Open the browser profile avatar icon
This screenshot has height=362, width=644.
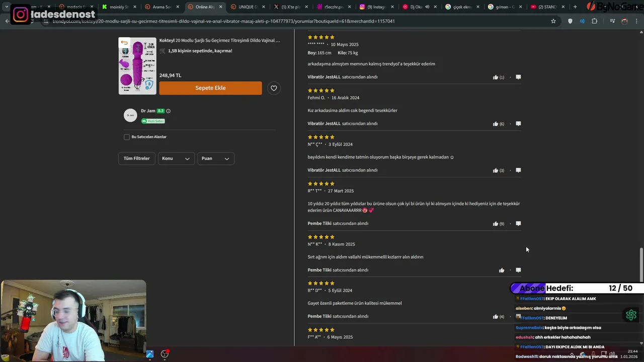click(624, 21)
